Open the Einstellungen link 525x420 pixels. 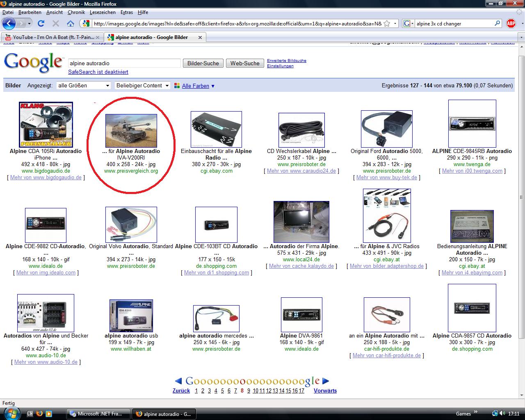(x=280, y=66)
